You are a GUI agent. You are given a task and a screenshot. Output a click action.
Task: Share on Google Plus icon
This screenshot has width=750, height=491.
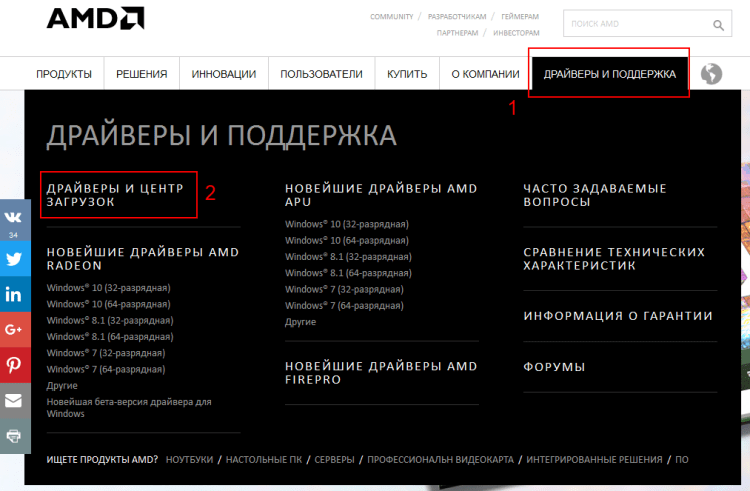coord(14,329)
